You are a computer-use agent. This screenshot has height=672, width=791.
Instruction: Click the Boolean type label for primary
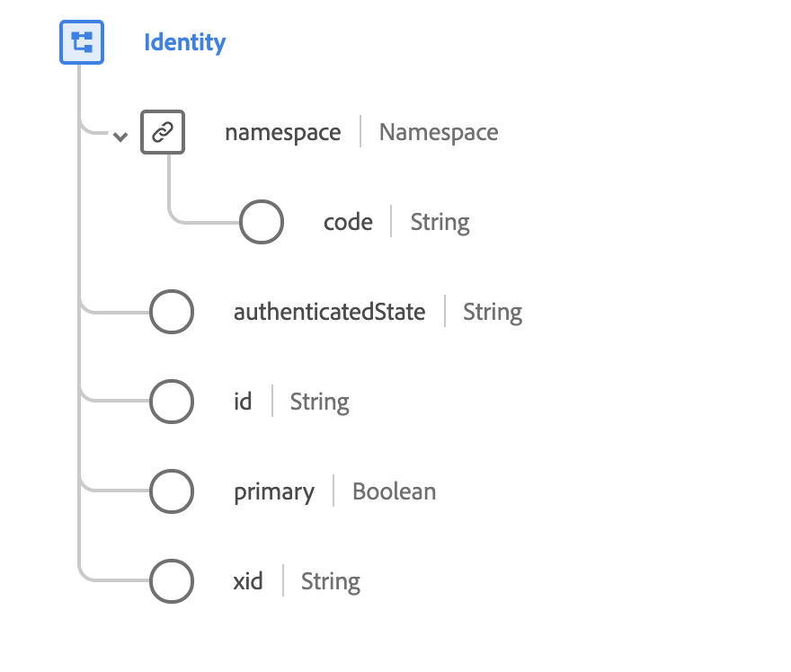point(394,491)
